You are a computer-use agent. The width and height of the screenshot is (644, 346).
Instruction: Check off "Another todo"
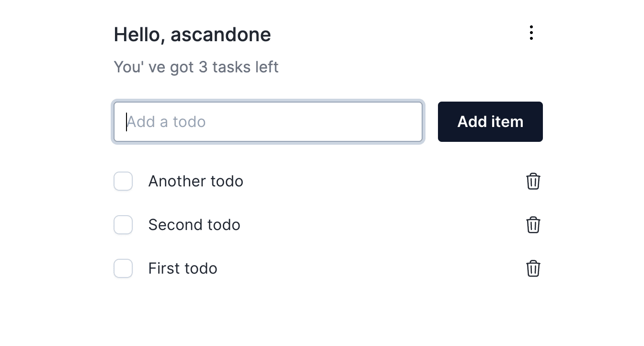tap(123, 181)
